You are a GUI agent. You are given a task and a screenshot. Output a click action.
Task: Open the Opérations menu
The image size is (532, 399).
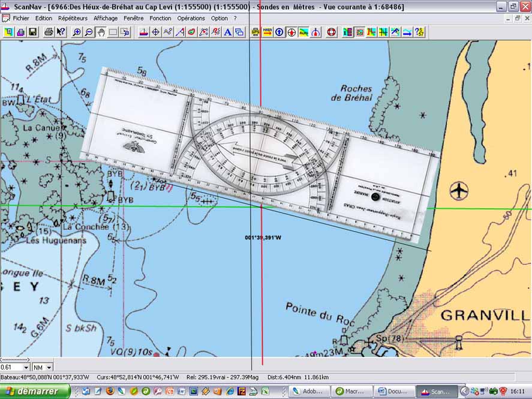click(x=191, y=19)
